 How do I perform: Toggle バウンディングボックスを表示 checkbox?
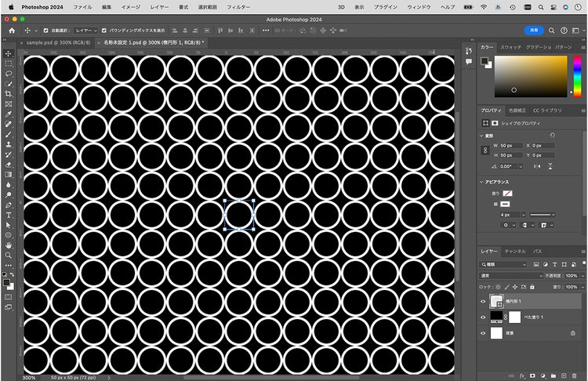(x=103, y=31)
